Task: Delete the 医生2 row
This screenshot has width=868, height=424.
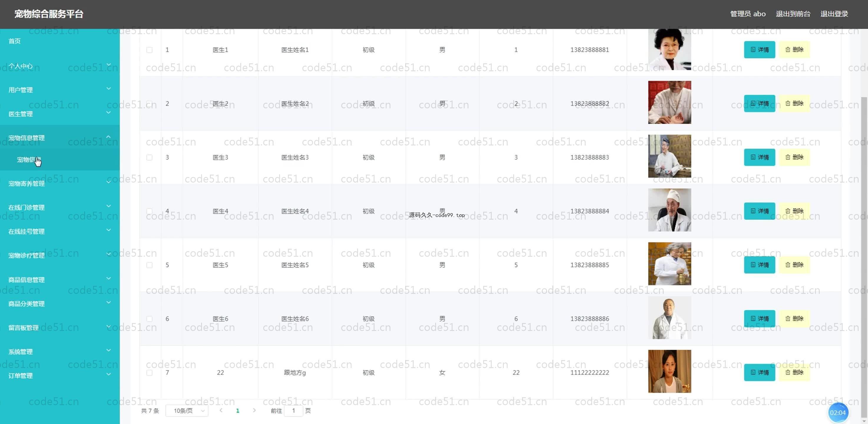Action: point(794,103)
